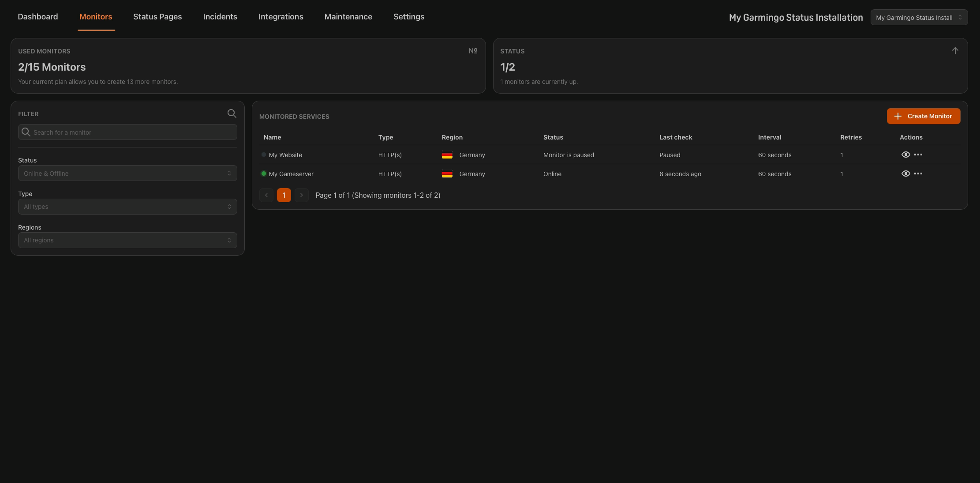Click '60 seconds' interval in My Gameserver row
The image size is (980, 483).
tap(774, 174)
